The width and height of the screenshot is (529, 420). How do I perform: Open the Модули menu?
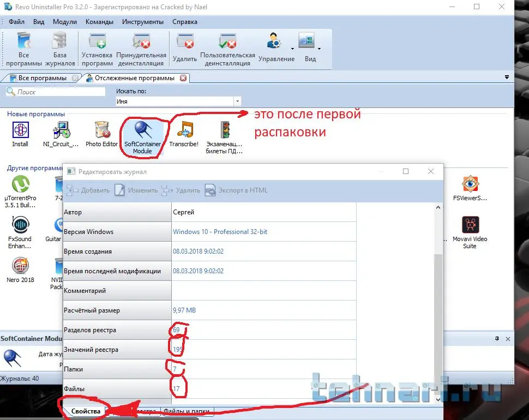click(x=65, y=22)
